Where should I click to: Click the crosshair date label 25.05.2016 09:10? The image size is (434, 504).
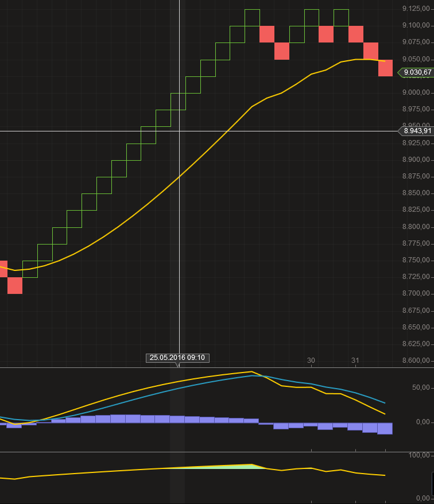(178, 358)
